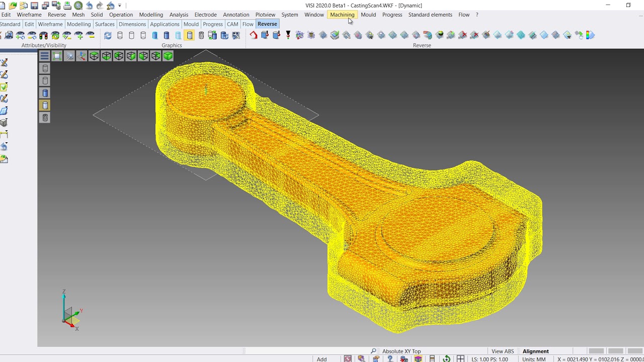
Task: Click the Redo arrow in quick access toolbar
Action: (x=100, y=6)
